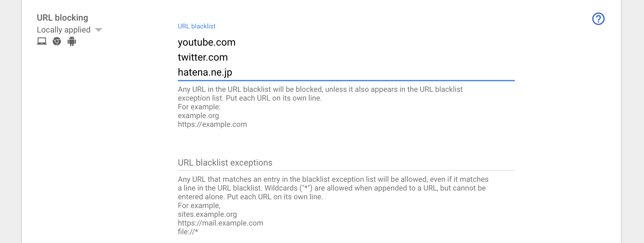This screenshot has height=243, width=644.
Task: Click the https://mail.example.com sample text
Action: pos(221,223)
